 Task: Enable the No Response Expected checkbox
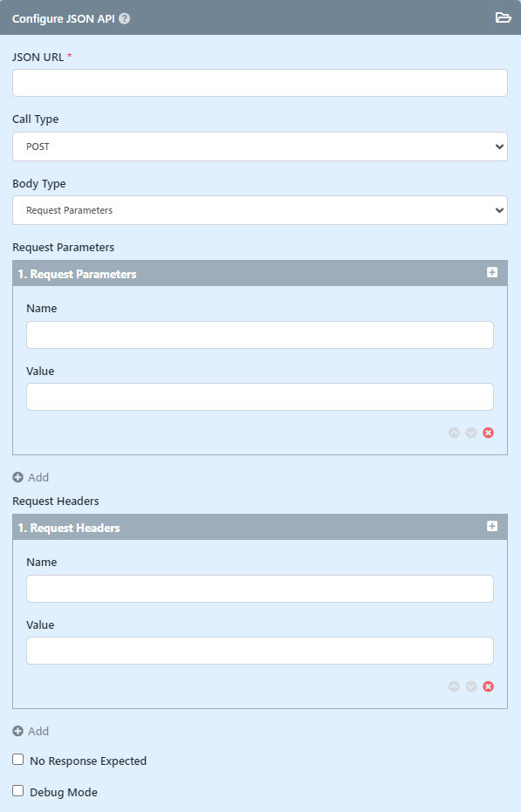click(18, 760)
